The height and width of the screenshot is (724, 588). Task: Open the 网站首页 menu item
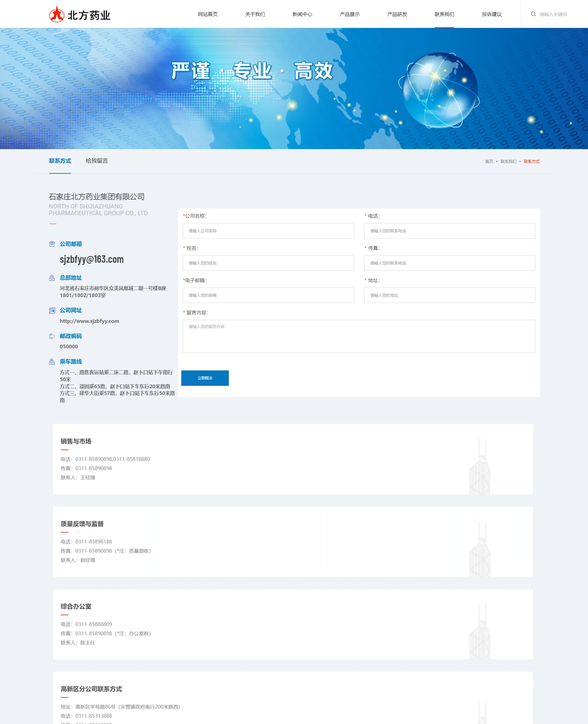pyautogui.click(x=208, y=14)
